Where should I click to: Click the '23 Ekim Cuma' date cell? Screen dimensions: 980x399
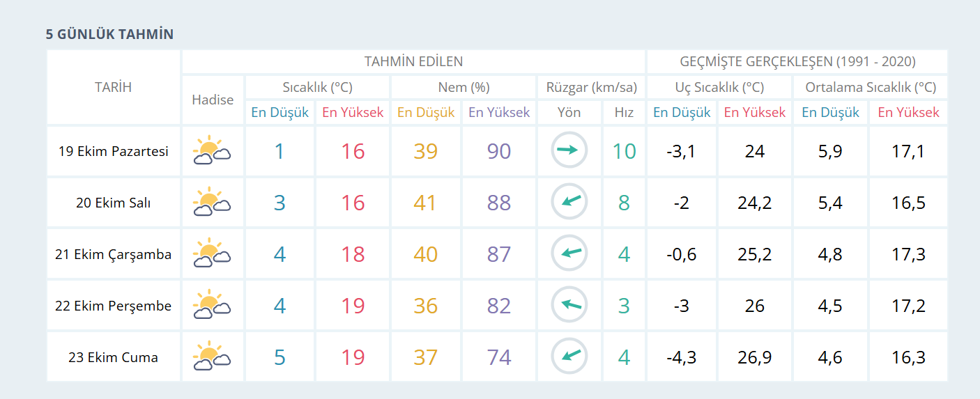click(x=114, y=357)
